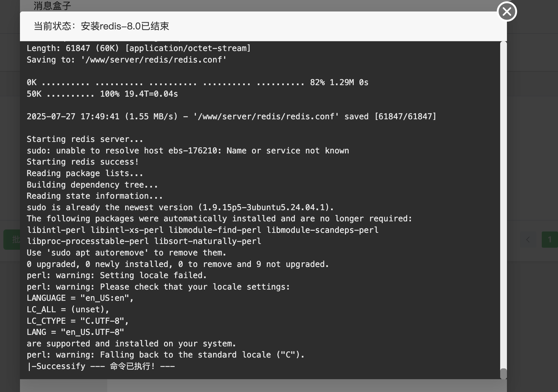The width and height of the screenshot is (558, 392).
Task: Click the LC_CTYPE locale setting line
Action: (78, 321)
